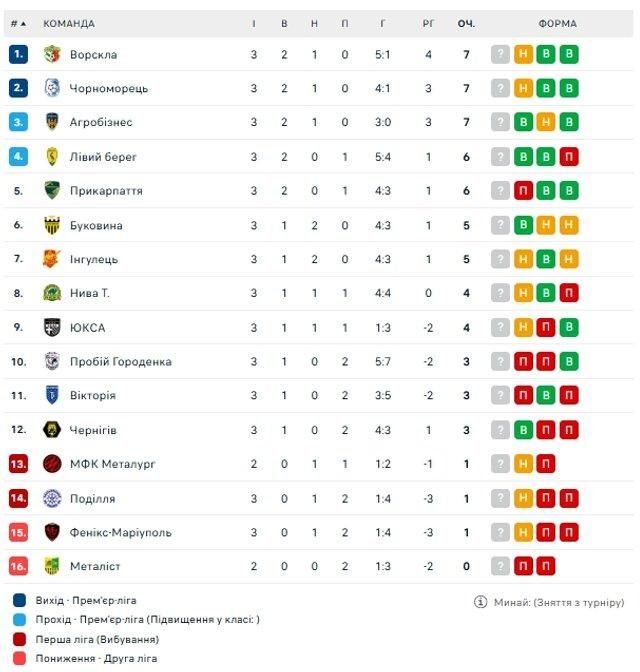Open the Пробій Городенка team link

tap(120, 362)
